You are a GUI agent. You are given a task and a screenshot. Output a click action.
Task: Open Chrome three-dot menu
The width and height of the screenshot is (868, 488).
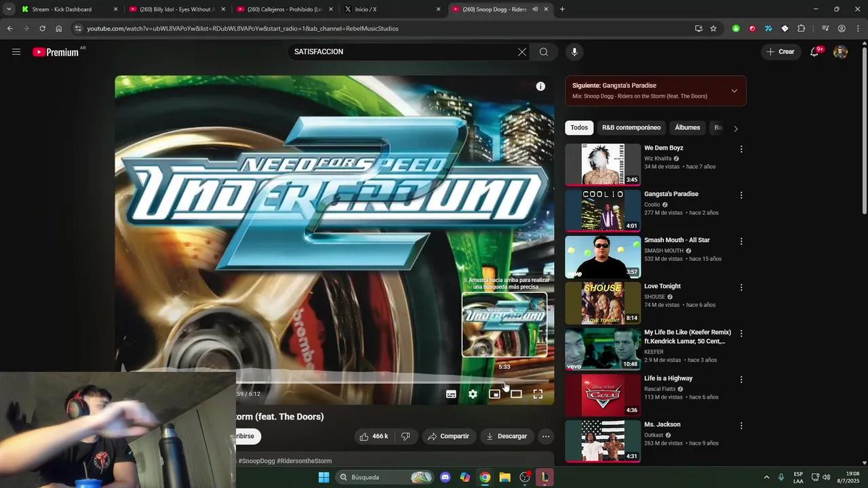pos(858,28)
